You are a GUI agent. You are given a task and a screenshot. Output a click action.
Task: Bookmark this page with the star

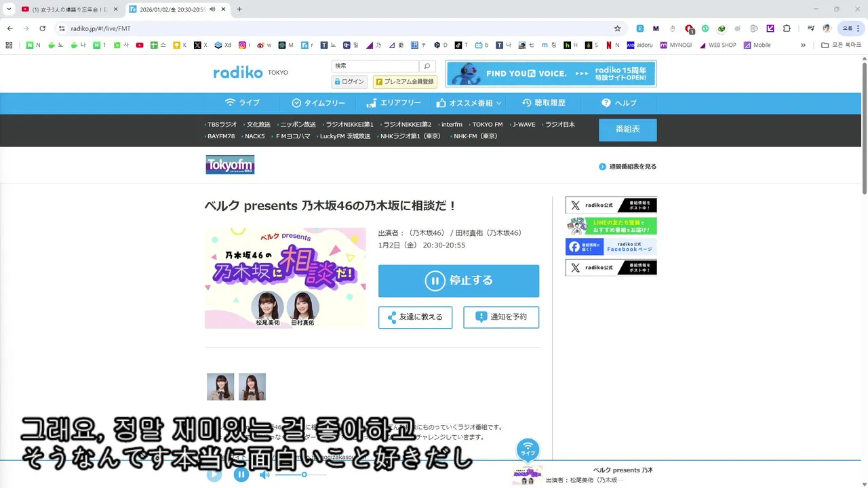[617, 28]
